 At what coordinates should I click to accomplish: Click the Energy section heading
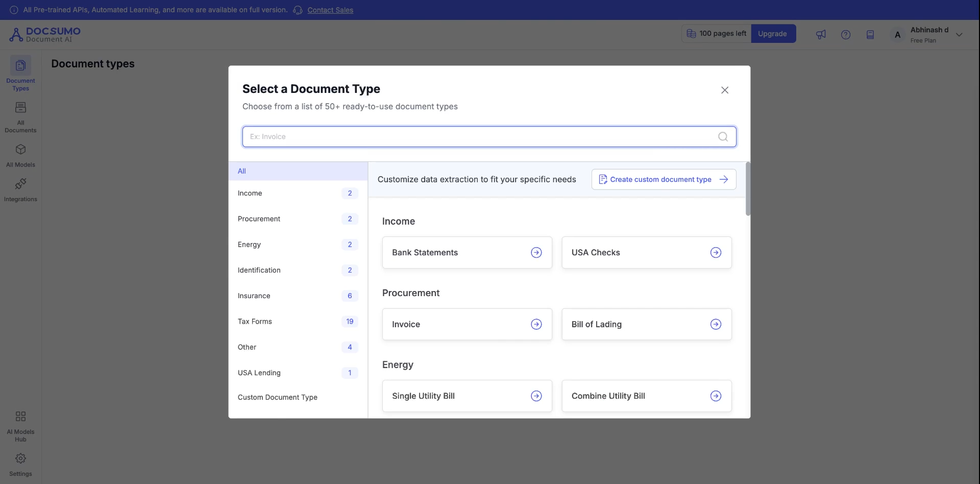click(x=398, y=365)
